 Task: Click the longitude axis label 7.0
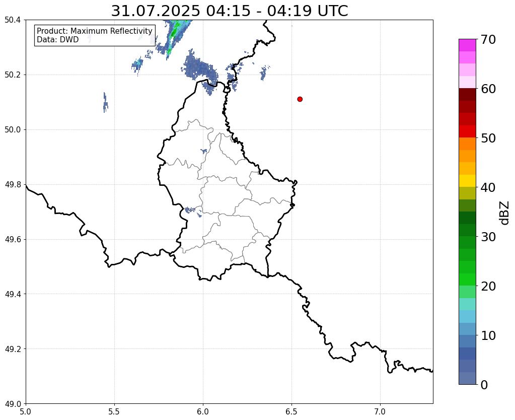click(x=380, y=411)
